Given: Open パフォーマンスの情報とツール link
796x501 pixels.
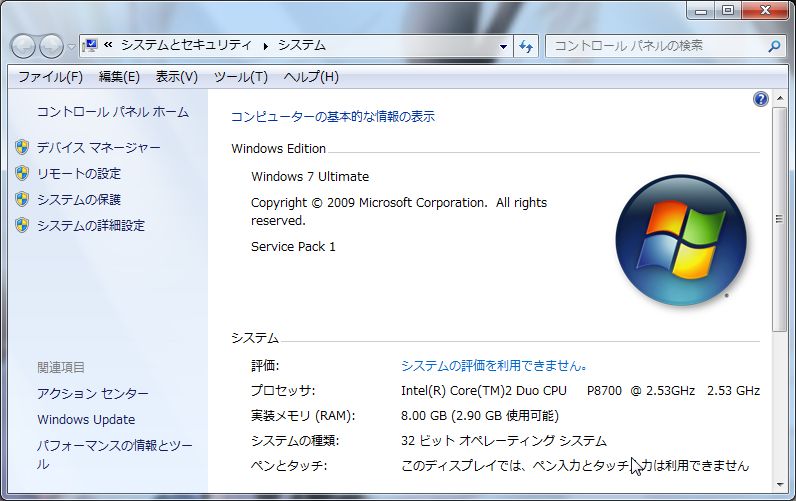Looking at the screenshot, I should point(115,455).
